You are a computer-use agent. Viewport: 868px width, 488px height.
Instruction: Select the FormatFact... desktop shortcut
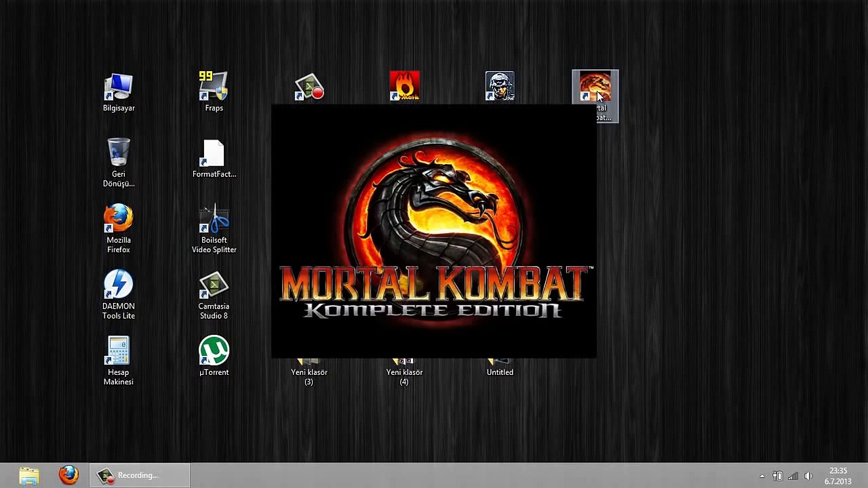(x=214, y=159)
